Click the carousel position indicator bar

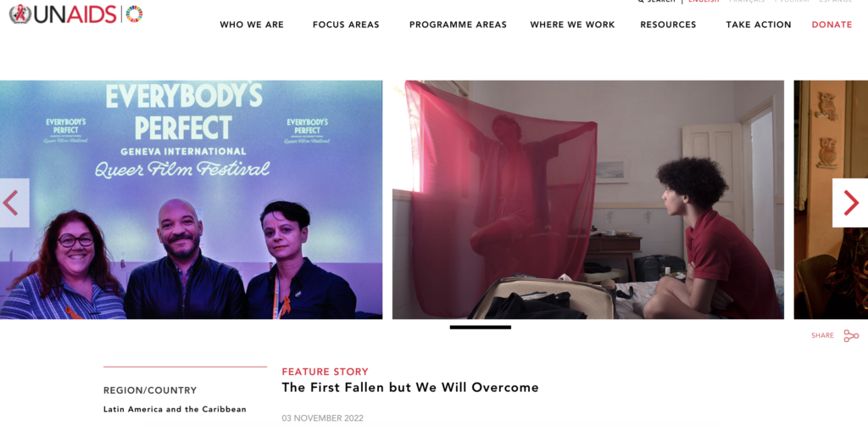point(480,328)
